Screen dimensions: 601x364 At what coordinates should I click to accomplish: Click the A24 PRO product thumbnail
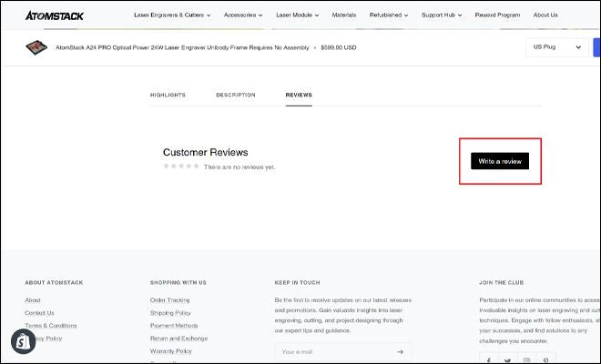(x=36, y=47)
